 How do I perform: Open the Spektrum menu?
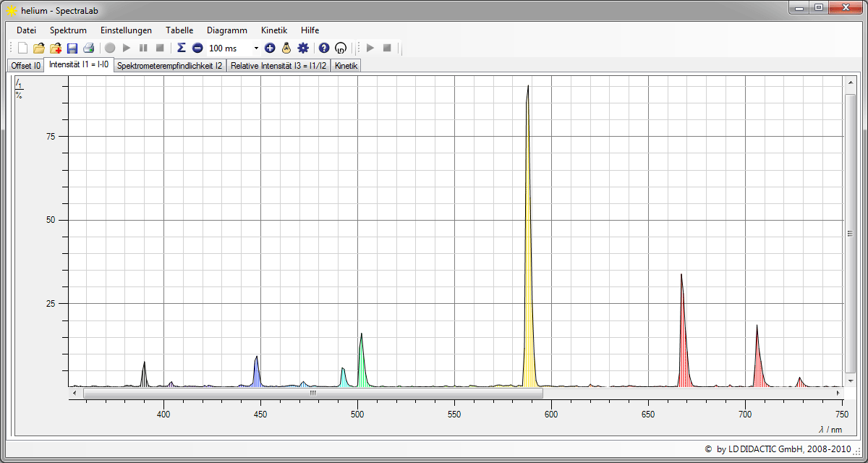pos(68,30)
